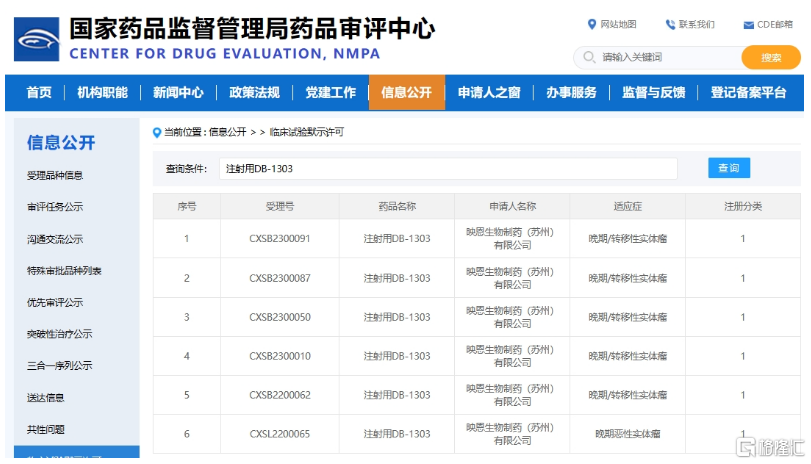
Task: Open the 办事服务 menu
Action: pos(572,93)
